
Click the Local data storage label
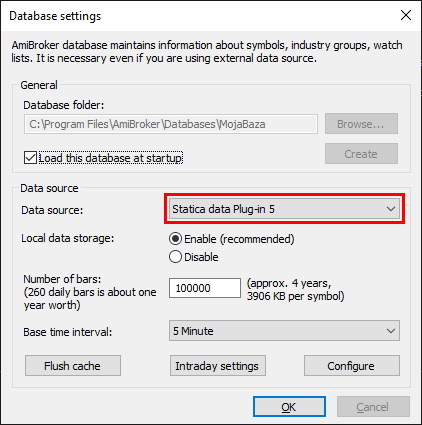click(68, 238)
